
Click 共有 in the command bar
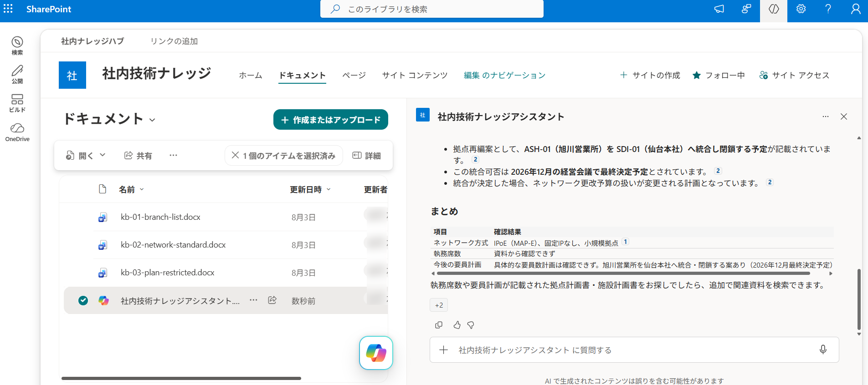pos(138,156)
